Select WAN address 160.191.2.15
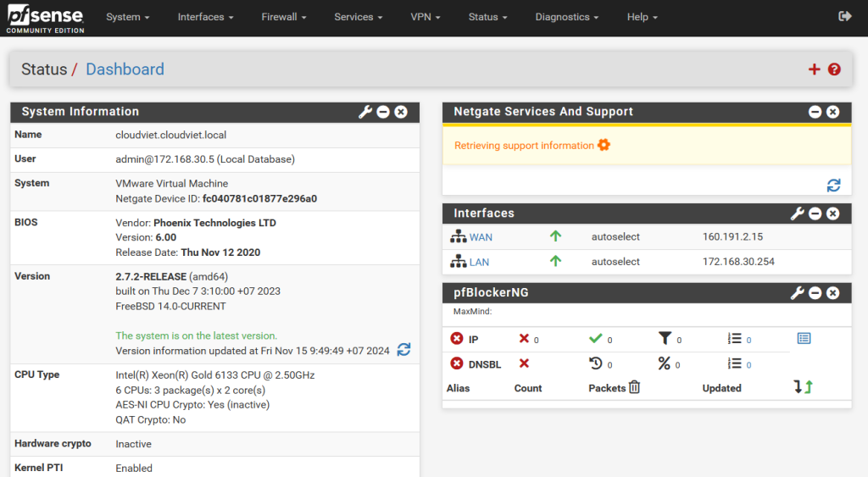This screenshot has width=868, height=477. click(732, 237)
